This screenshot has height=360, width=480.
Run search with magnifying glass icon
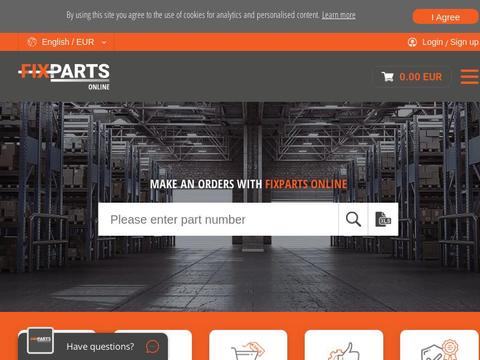pyautogui.click(x=353, y=219)
